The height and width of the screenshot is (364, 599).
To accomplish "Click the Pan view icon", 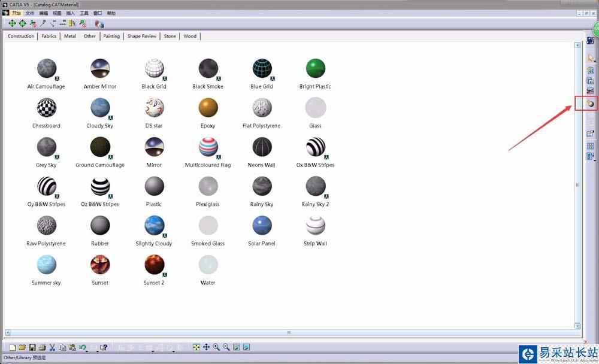I will tap(206, 347).
